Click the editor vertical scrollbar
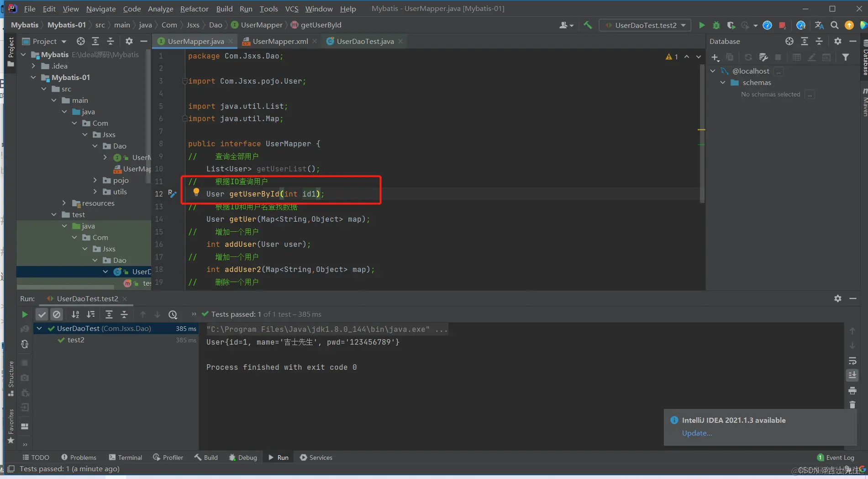Screen dimensions: 868x479 click(702, 133)
